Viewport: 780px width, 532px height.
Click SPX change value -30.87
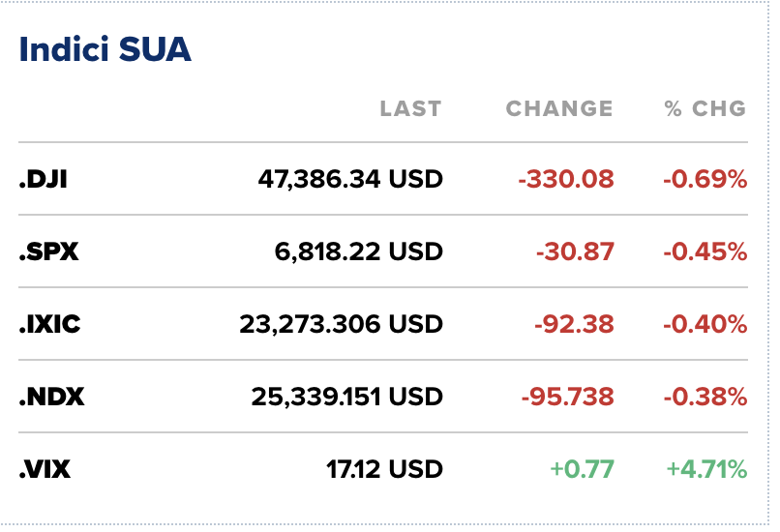575,251
